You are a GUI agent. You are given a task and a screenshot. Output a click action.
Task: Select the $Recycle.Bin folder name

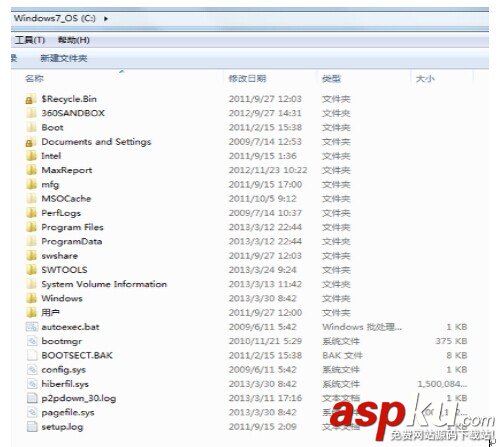point(69,99)
